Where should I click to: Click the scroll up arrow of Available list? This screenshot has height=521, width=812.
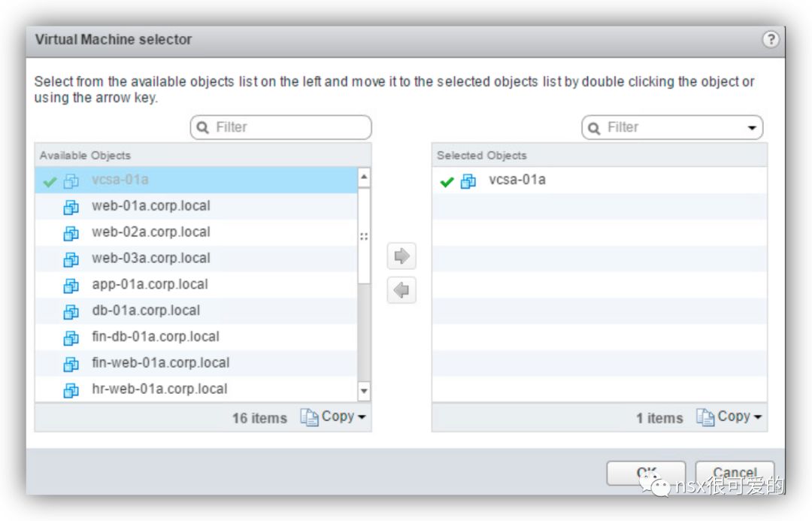click(364, 177)
